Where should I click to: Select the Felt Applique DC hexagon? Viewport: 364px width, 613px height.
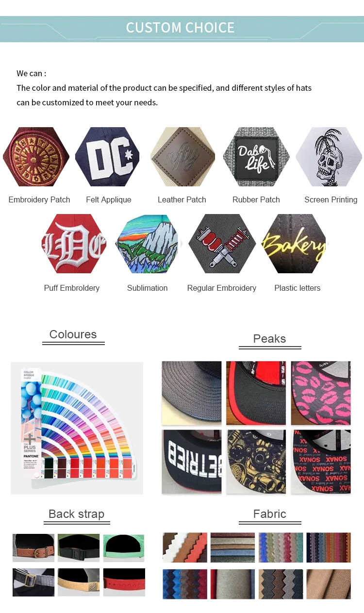[107, 157]
